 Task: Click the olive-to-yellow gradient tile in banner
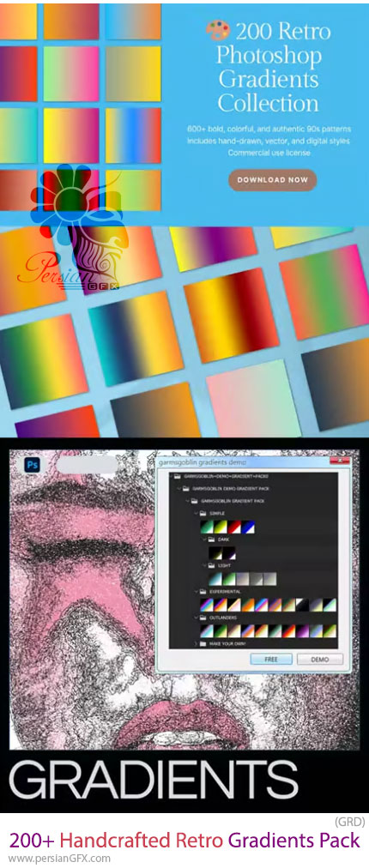133,73
